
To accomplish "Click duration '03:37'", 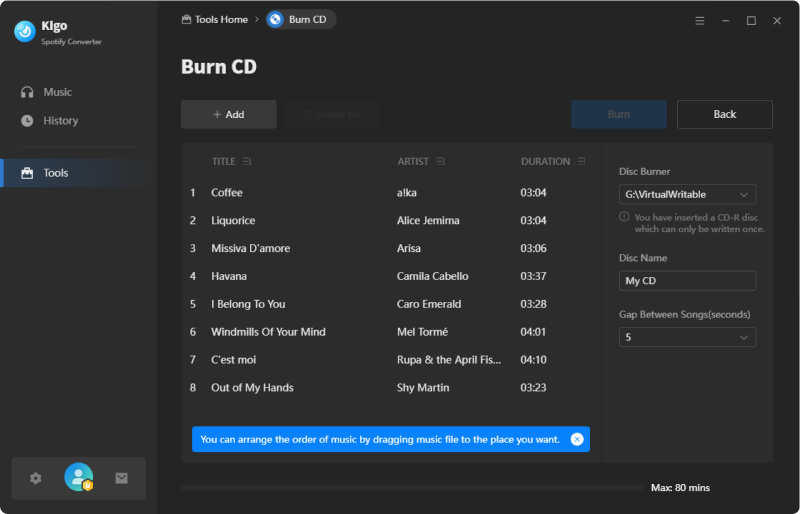I will pos(533,276).
